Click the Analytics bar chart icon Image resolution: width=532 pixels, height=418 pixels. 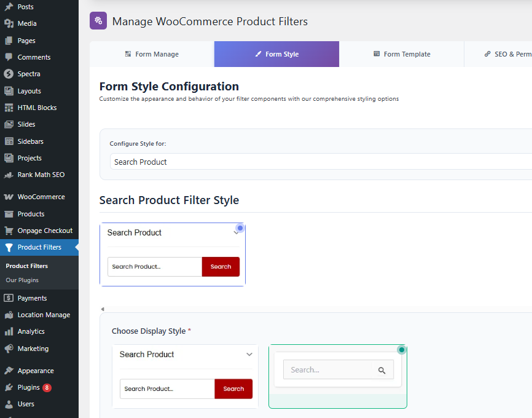[9, 331]
